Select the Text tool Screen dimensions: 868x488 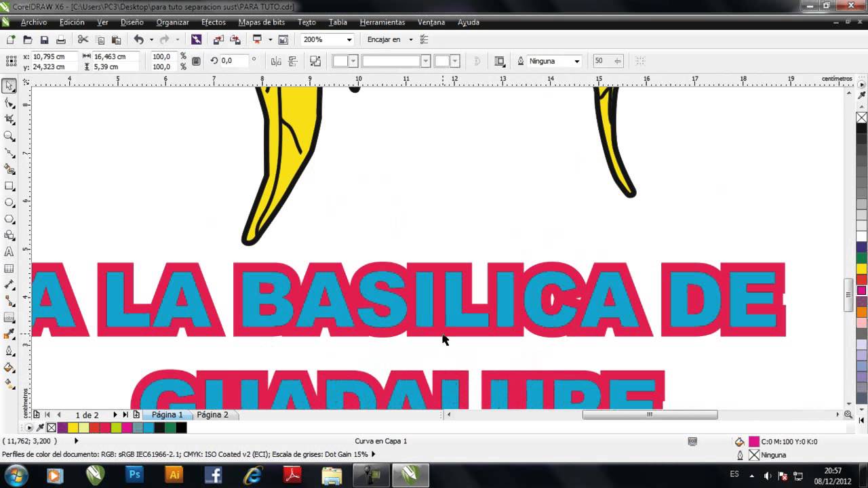tap(9, 252)
